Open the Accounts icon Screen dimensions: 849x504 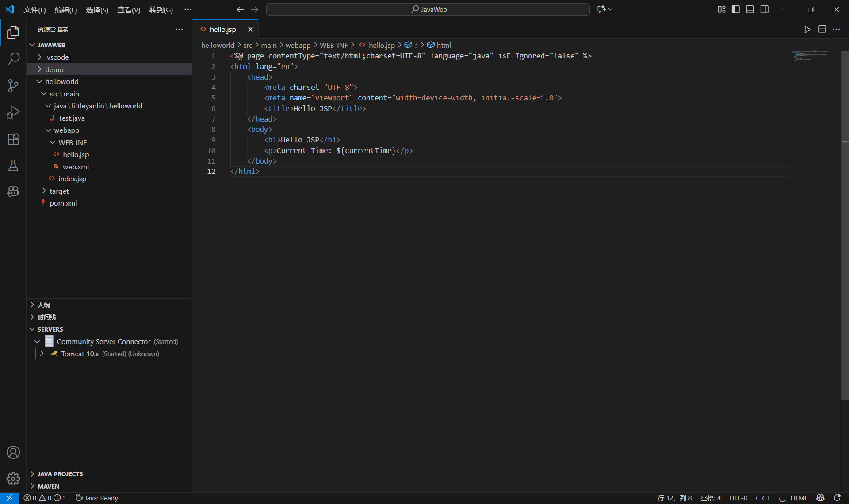13,452
